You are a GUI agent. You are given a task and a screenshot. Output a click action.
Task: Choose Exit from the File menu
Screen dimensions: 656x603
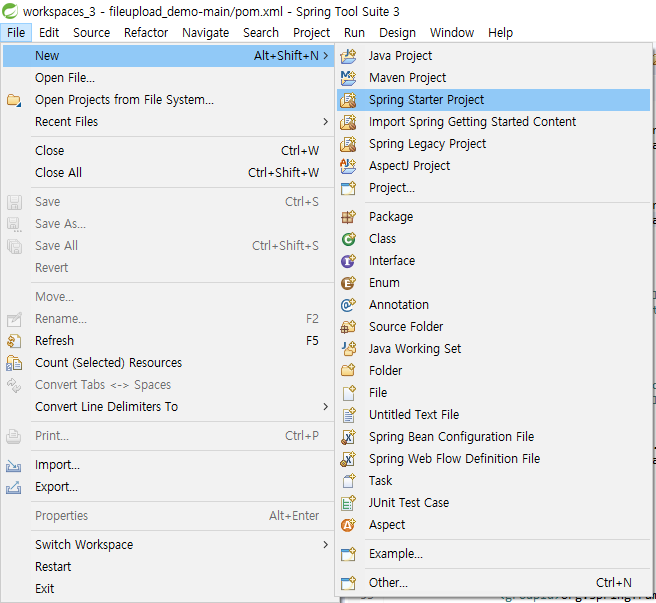(168, 589)
